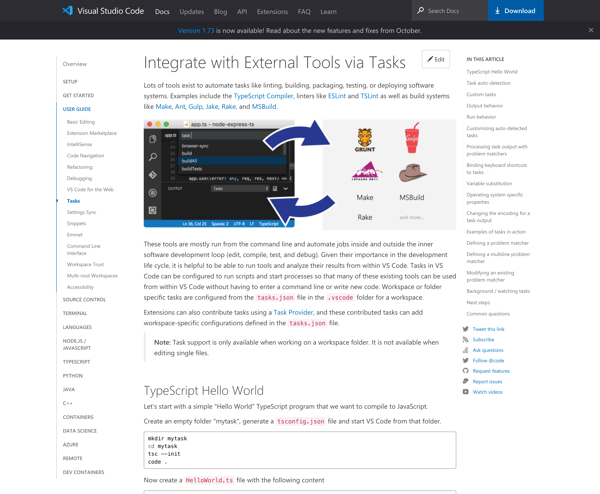Click the tasks illustration image
This screenshot has width=600, height=494.
[300, 174]
